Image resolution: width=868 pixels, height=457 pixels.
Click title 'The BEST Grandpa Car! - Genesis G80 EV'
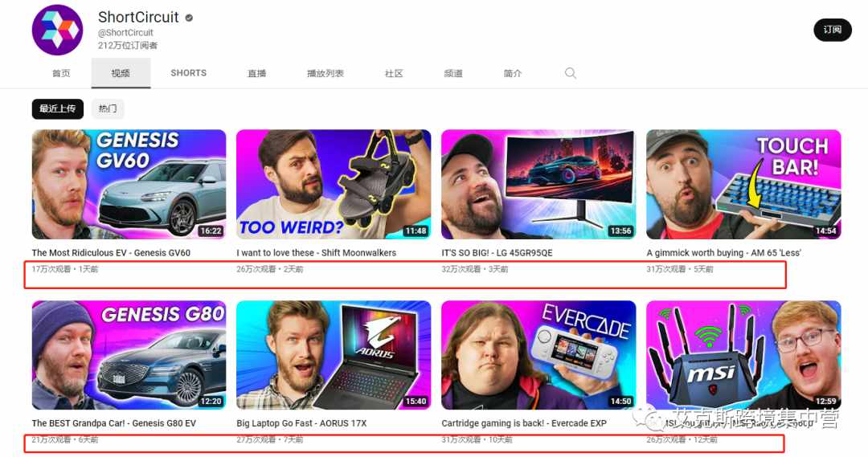click(x=114, y=423)
